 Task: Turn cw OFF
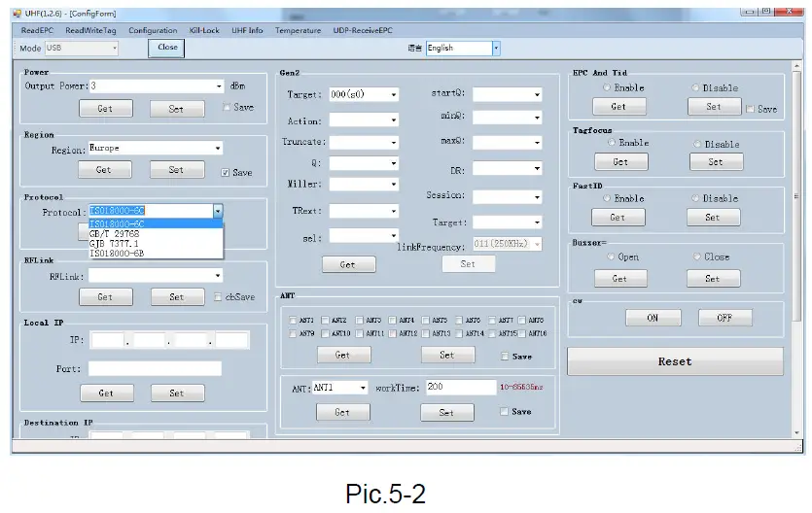click(x=725, y=318)
